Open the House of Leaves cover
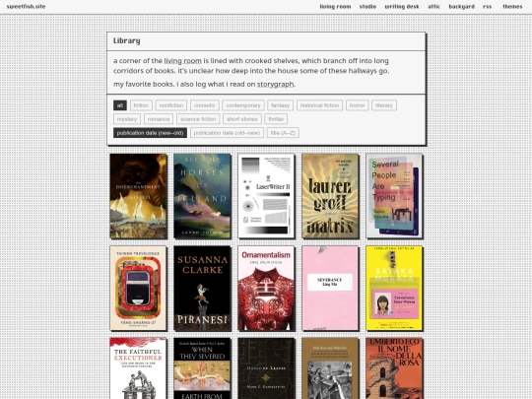Viewport: 532px width, 399px height. click(266, 368)
